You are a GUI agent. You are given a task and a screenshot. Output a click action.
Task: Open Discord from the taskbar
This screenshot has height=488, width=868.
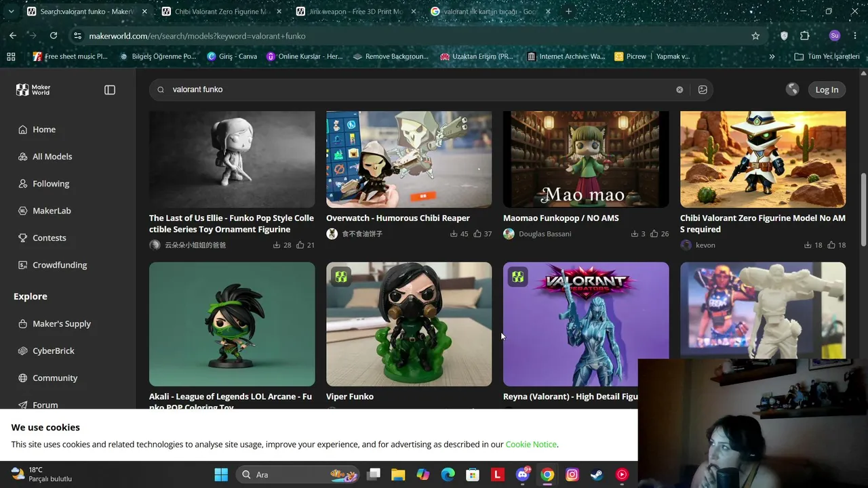pyautogui.click(x=523, y=474)
